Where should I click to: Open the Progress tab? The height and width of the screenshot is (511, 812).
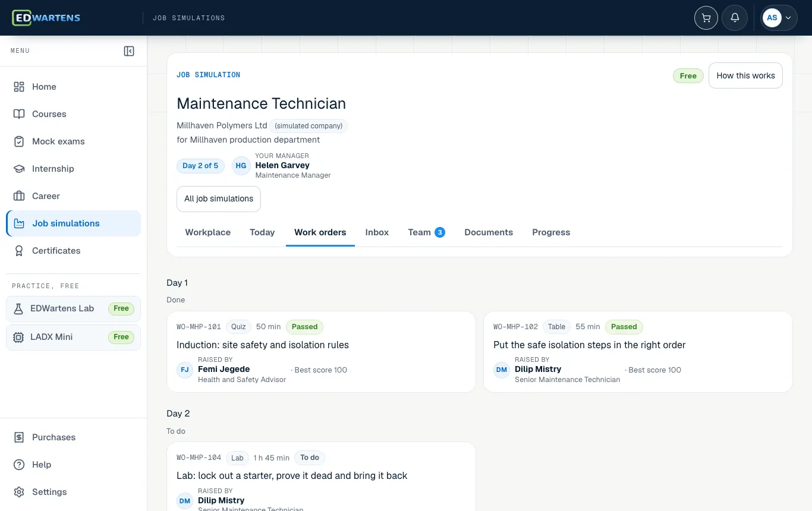pyautogui.click(x=551, y=232)
